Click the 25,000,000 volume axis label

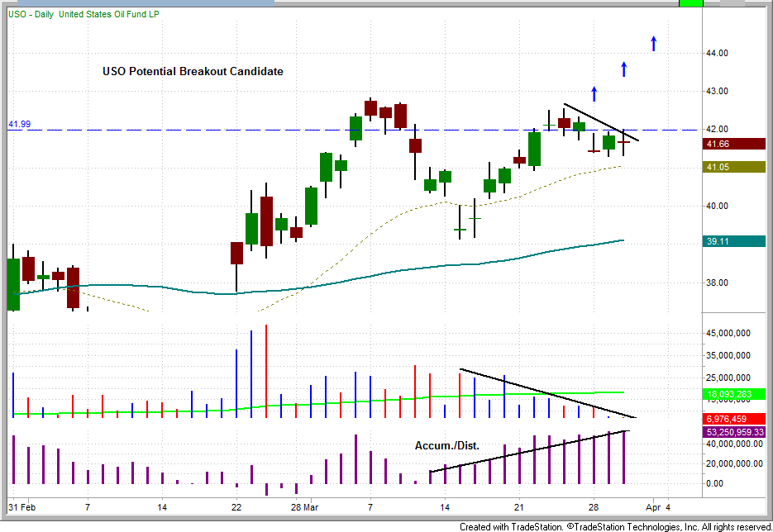tap(728, 378)
